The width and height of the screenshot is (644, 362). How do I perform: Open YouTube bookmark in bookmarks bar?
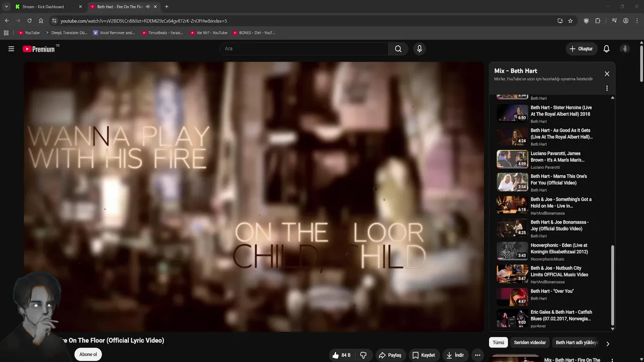29,33
